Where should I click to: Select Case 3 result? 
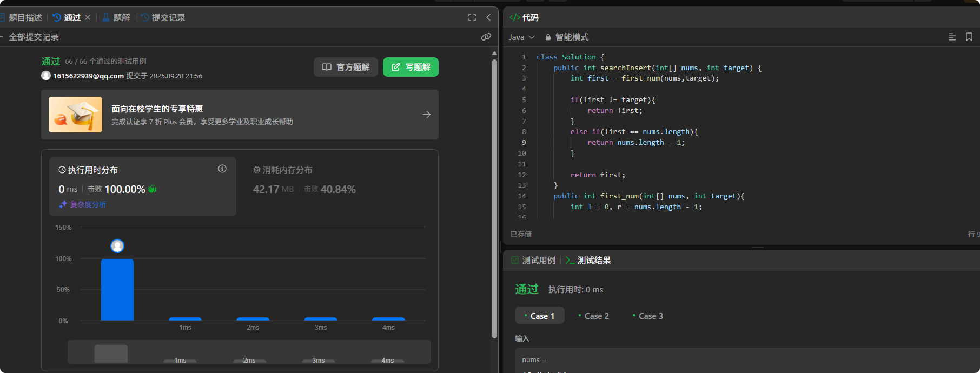(648, 316)
